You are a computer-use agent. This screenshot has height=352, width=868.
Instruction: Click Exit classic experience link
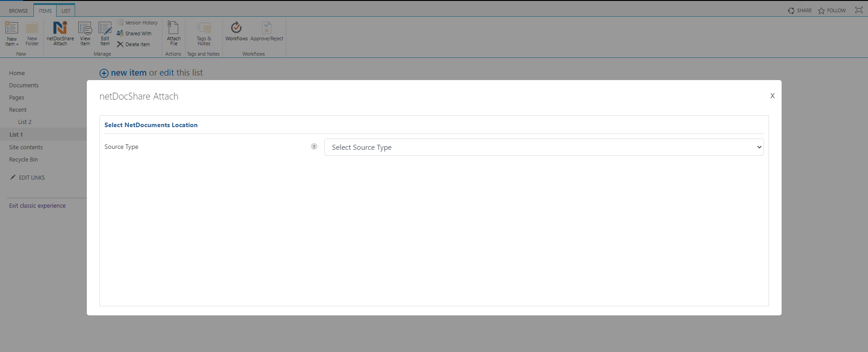pyautogui.click(x=37, y=205)
